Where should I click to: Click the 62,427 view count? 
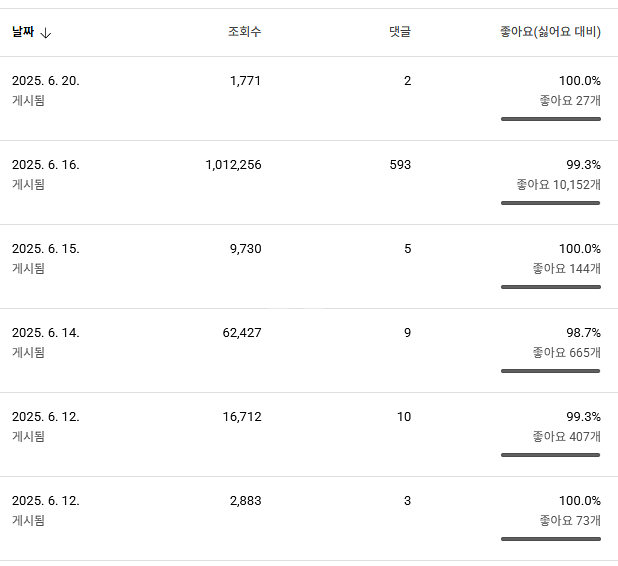click(x=242, y=333)
